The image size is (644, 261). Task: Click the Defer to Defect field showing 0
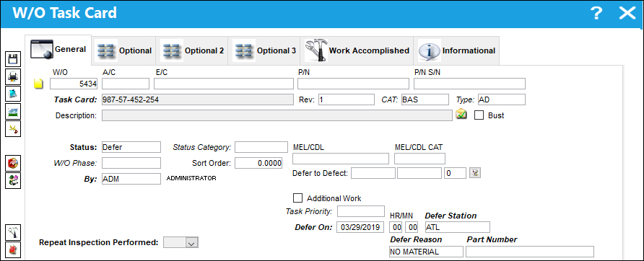pyautogui.click(x=455, y=173)
